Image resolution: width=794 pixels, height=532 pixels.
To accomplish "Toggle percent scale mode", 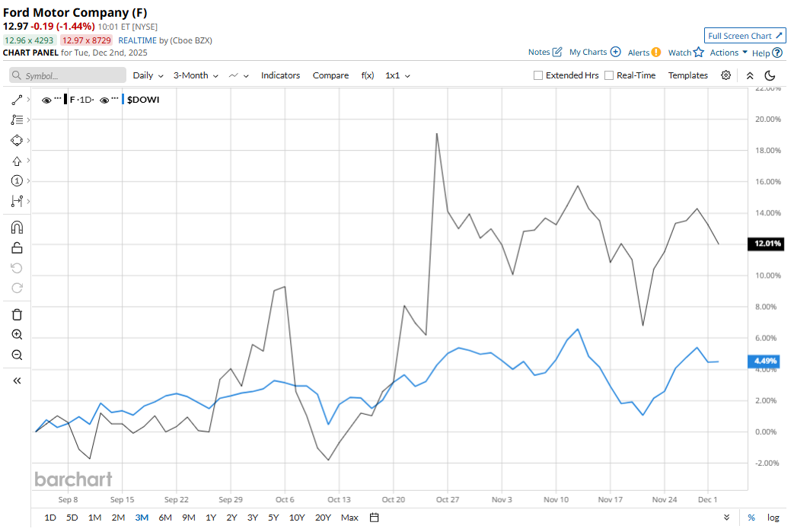I will click(x=751, y=518).
